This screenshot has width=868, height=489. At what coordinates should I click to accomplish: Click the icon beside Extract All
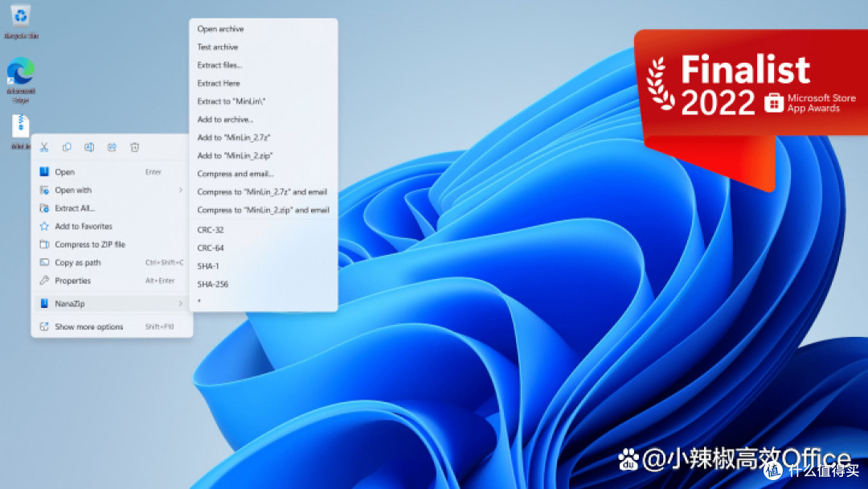[44, 208]
